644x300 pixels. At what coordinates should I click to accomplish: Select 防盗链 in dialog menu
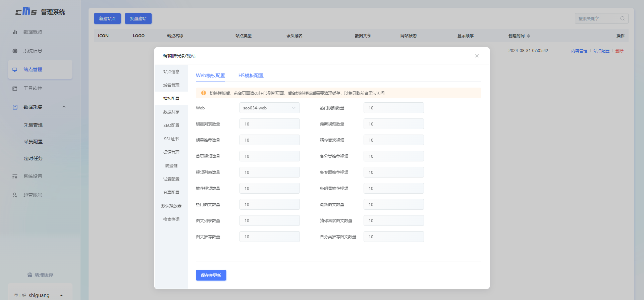pyautogui.click(x=171, y=165)
